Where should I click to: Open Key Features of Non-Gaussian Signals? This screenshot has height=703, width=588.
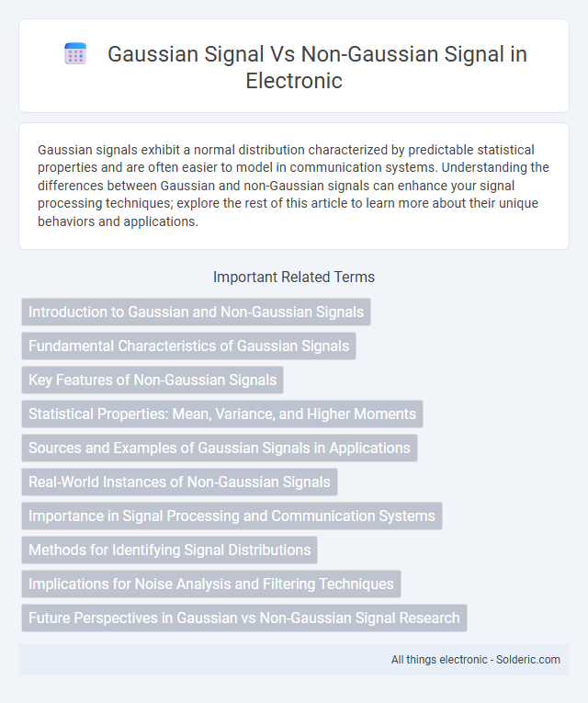click(153, 380)
